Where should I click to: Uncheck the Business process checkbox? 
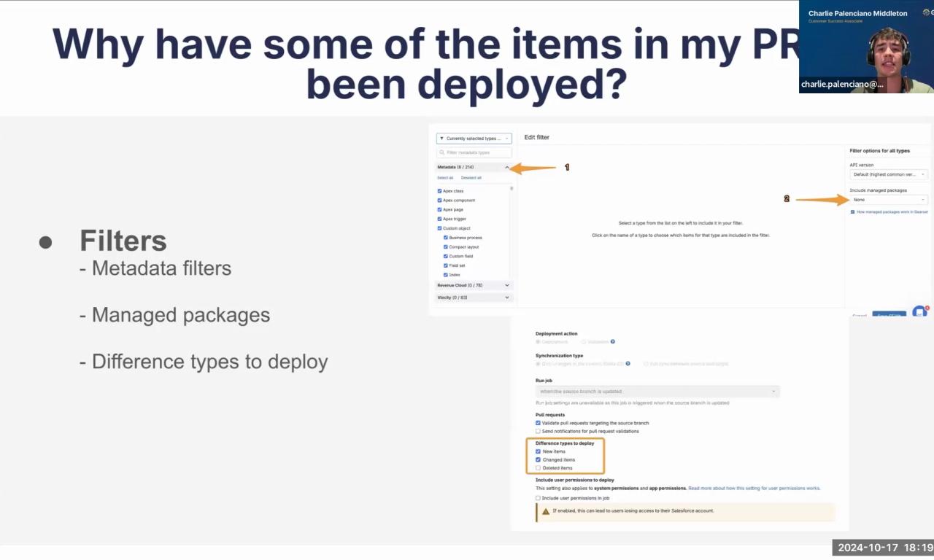tap(446, 238)
